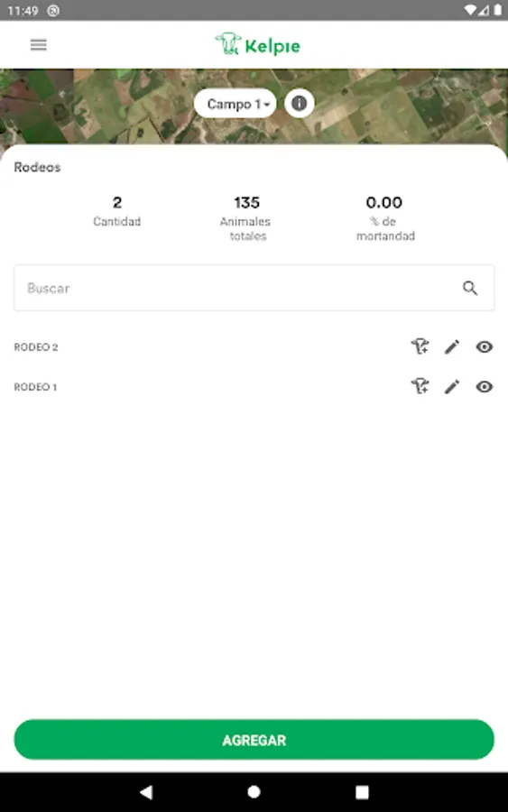Edit RODEO 1 with the pencil icon

[x=451, y=387]
